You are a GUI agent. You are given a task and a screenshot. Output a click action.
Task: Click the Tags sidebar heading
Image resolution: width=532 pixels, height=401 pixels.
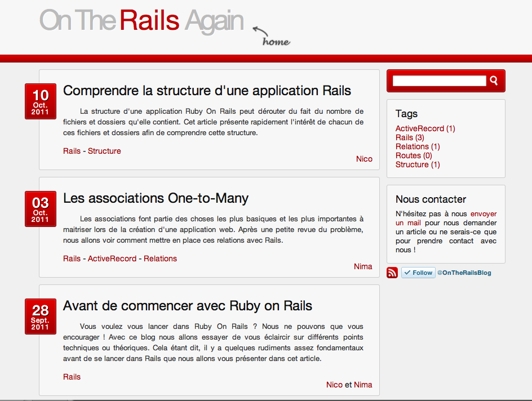406,114
